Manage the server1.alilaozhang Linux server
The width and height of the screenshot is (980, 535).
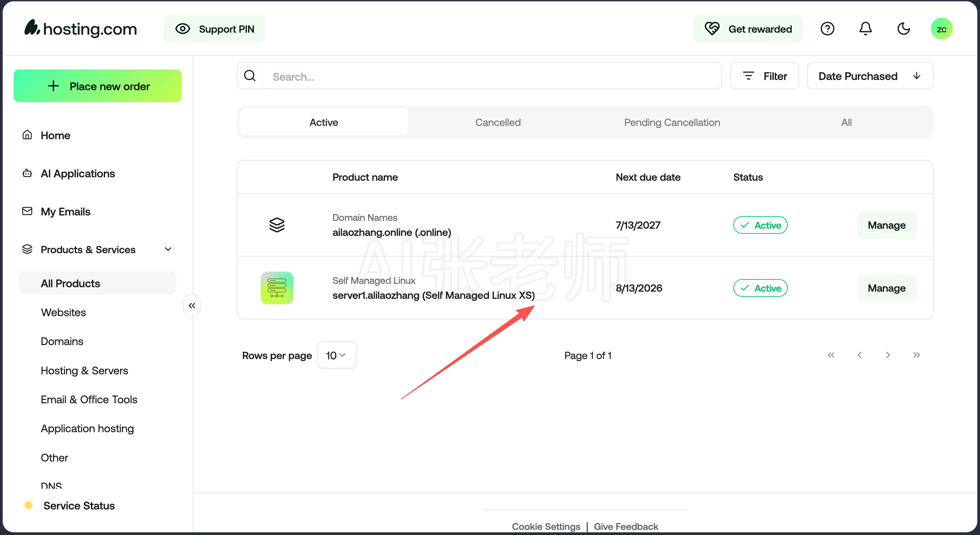click(x=887, y=288)
